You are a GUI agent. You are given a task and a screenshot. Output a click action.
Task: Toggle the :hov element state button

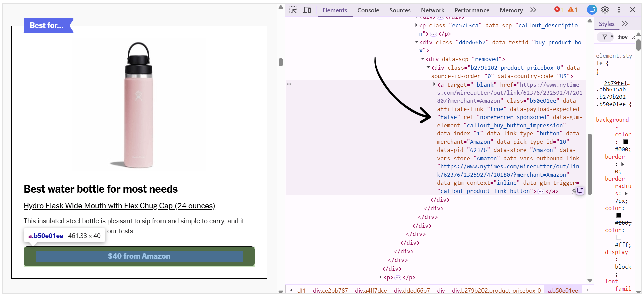coord(622,37)
